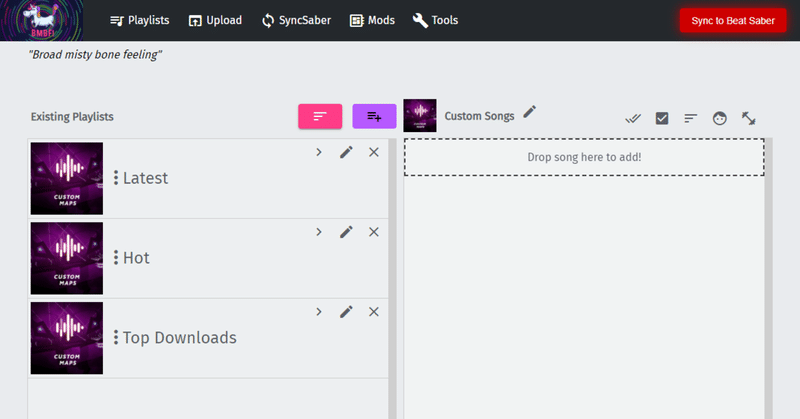This screenshot has height=419, width=800.
Task: Click the Broad misty bone feeling quote
Action: 95,55
